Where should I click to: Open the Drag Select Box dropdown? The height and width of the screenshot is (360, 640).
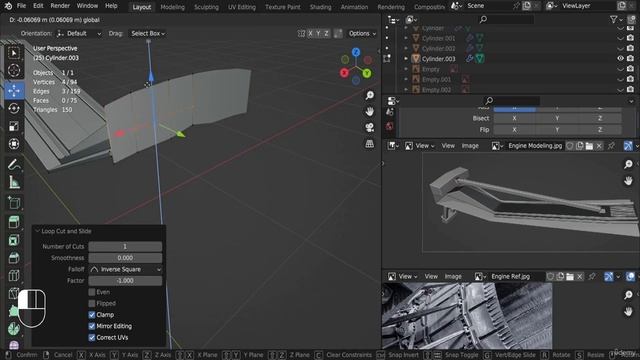148,33
